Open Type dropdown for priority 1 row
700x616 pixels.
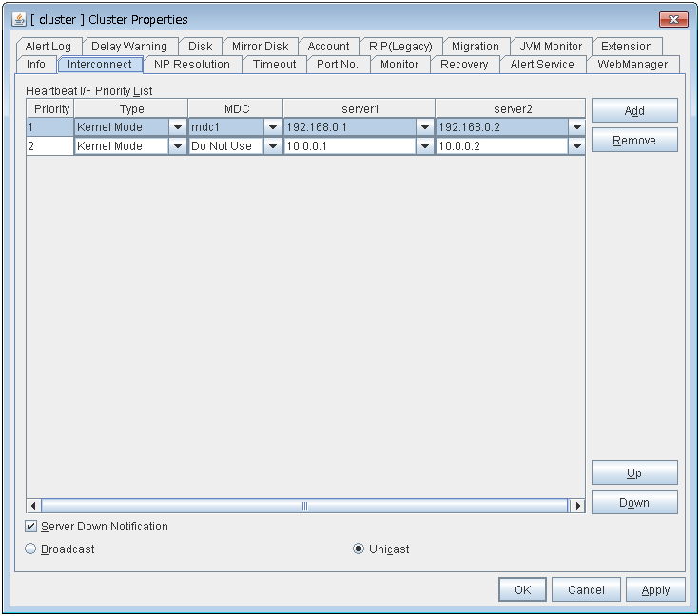point(178,127)
